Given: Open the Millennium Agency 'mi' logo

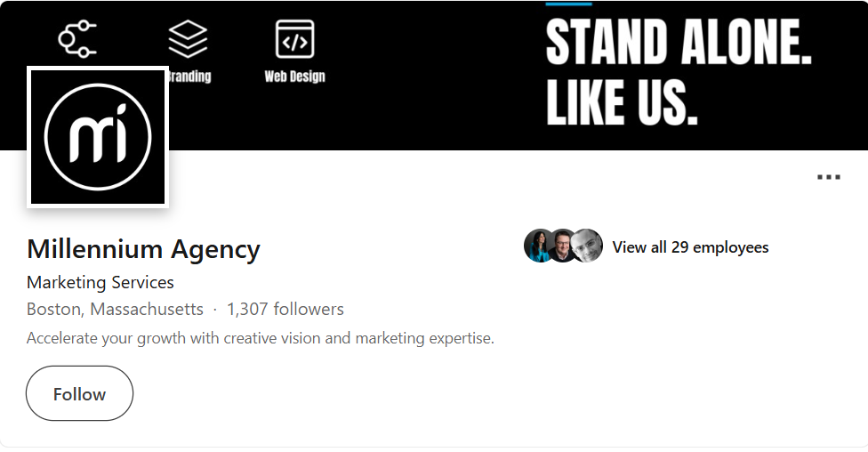Looking at the screenshot, I should tap(98, 137).
